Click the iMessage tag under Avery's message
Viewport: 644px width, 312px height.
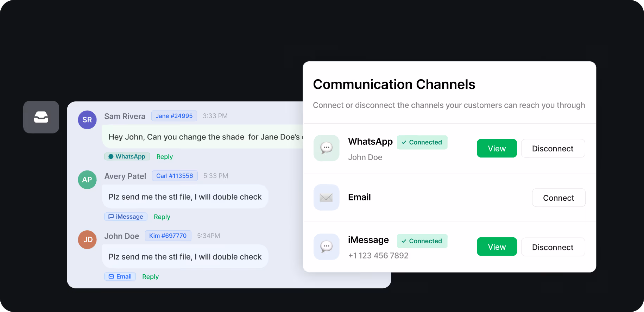click(x=126, y=217)
